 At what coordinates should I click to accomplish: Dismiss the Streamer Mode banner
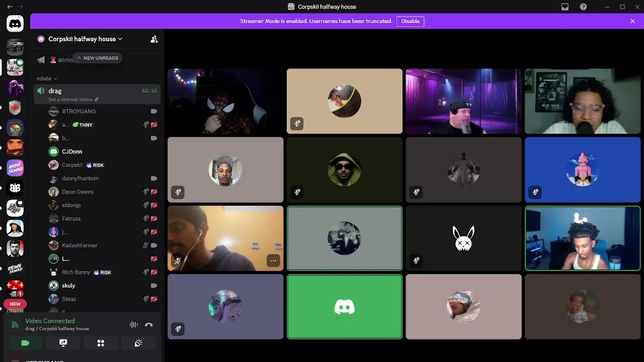[632, 21]
